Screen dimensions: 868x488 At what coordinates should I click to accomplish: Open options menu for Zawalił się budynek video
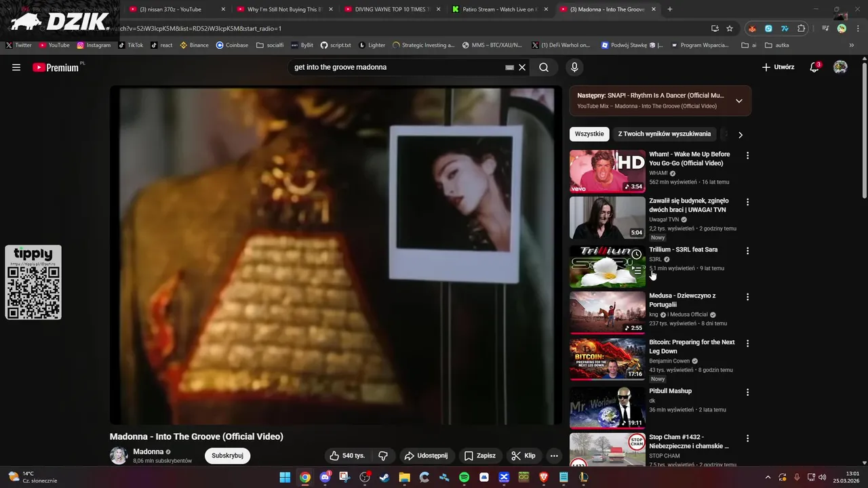pos(748,202)
